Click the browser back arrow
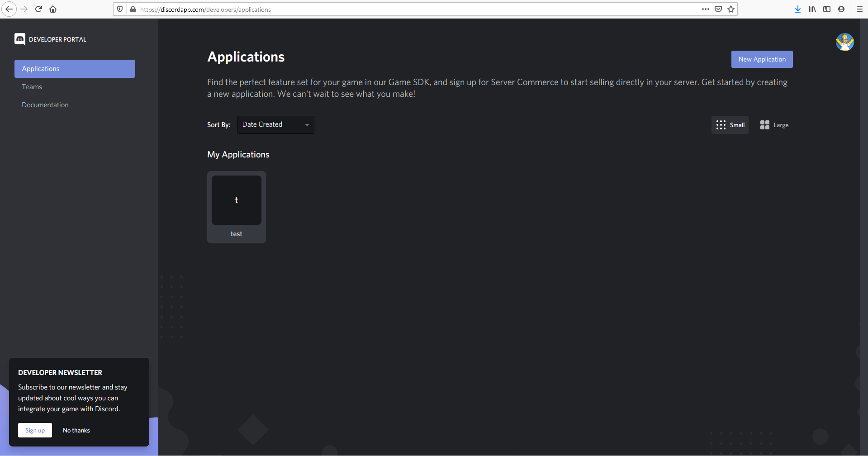The height and width of the screenshot is (456, 868). coord(9,9)
